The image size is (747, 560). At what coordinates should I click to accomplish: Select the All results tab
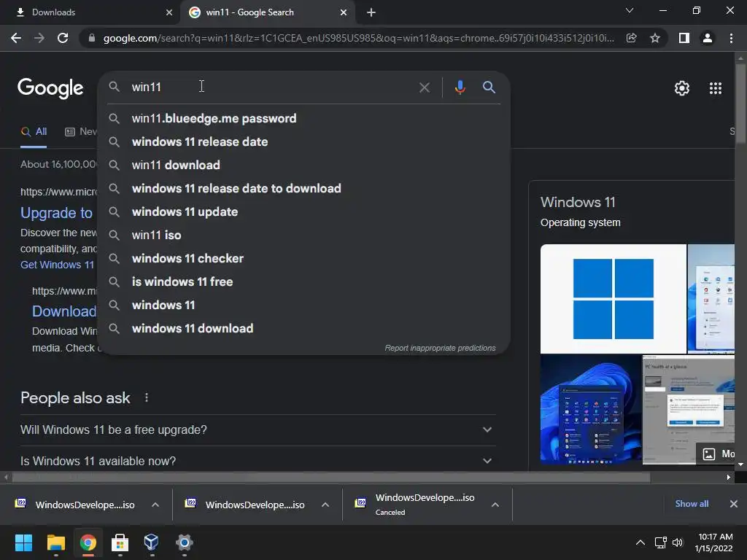tap(34, 132)
